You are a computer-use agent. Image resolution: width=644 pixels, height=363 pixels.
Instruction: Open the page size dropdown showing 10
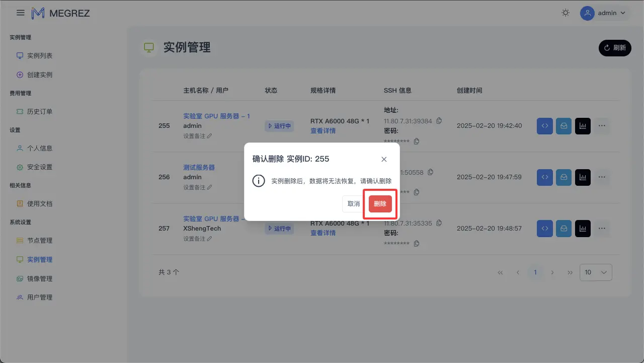point(596,272)
